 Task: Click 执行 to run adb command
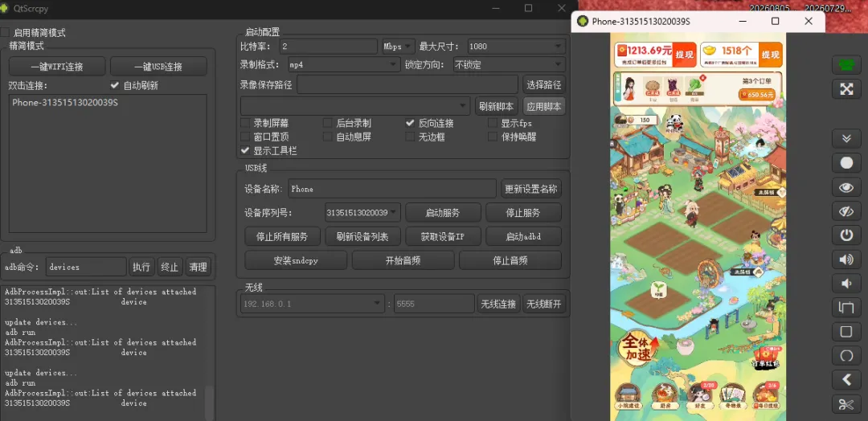pyautogui.click(x=141, y=267)
